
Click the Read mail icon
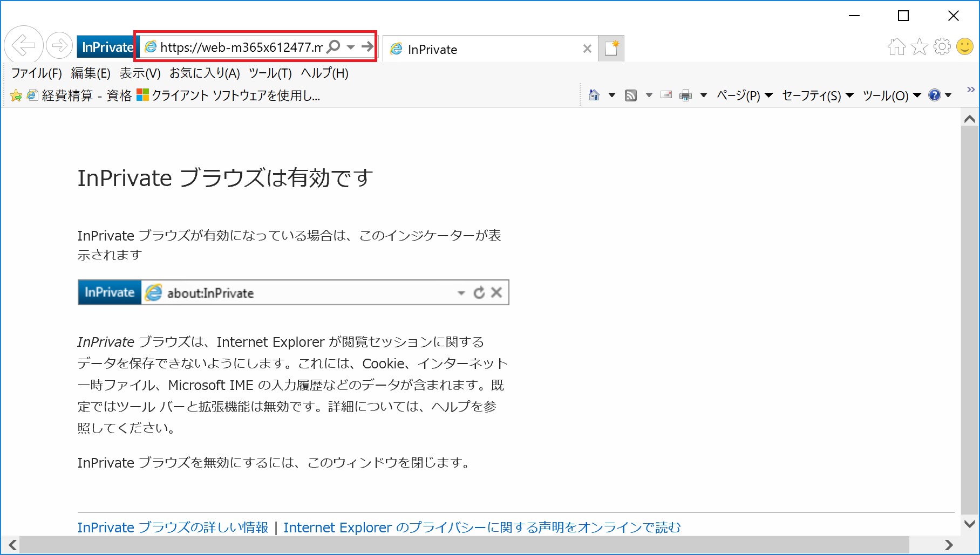pyautogui.click(x=666, y=95)
